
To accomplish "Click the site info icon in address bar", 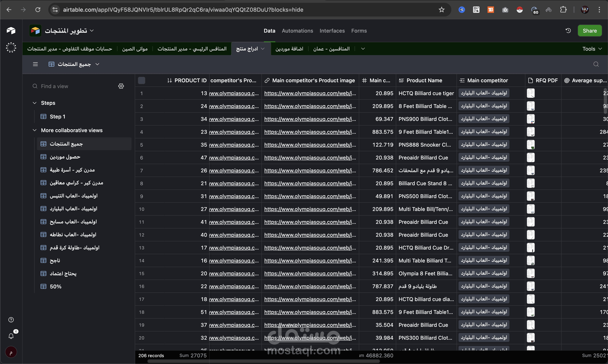I will click(55, 10).
